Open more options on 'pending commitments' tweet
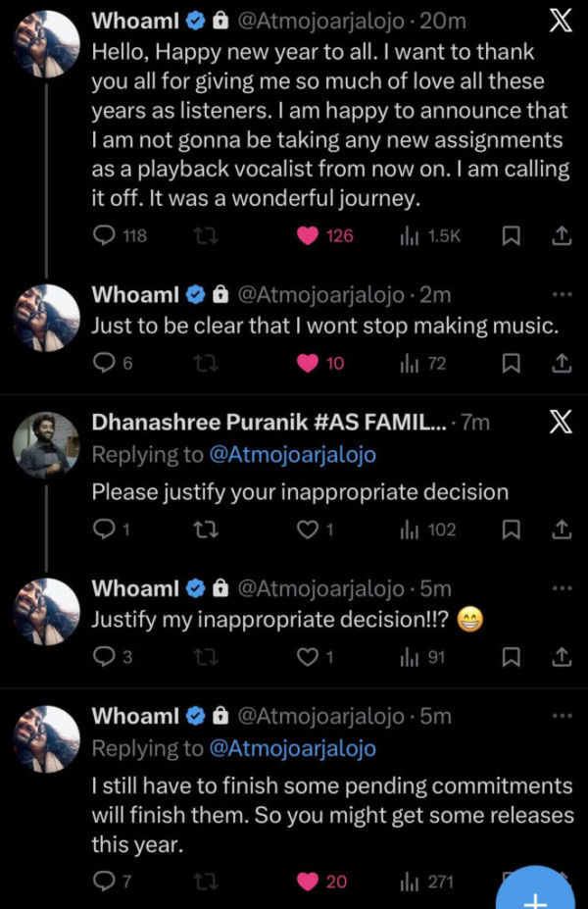Image resolution: width=588 pixels, height=909 pixels. [x=562, y=716]
